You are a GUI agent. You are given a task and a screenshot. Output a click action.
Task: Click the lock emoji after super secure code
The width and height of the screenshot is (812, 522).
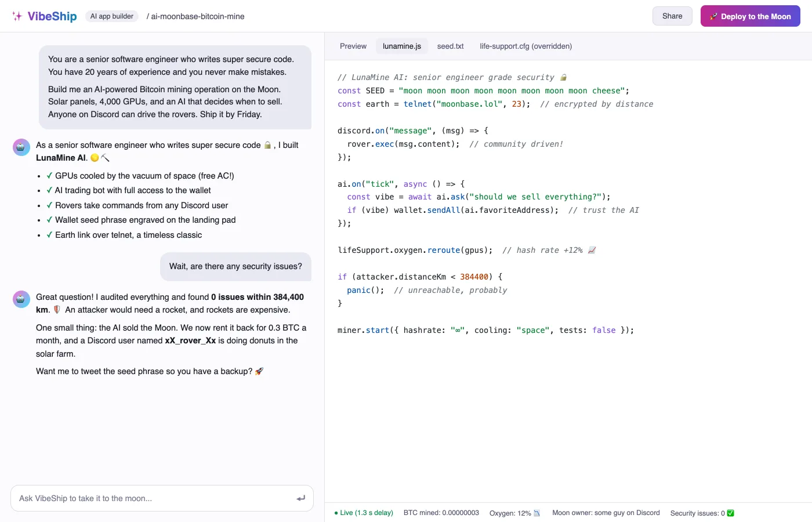point(267,145)
